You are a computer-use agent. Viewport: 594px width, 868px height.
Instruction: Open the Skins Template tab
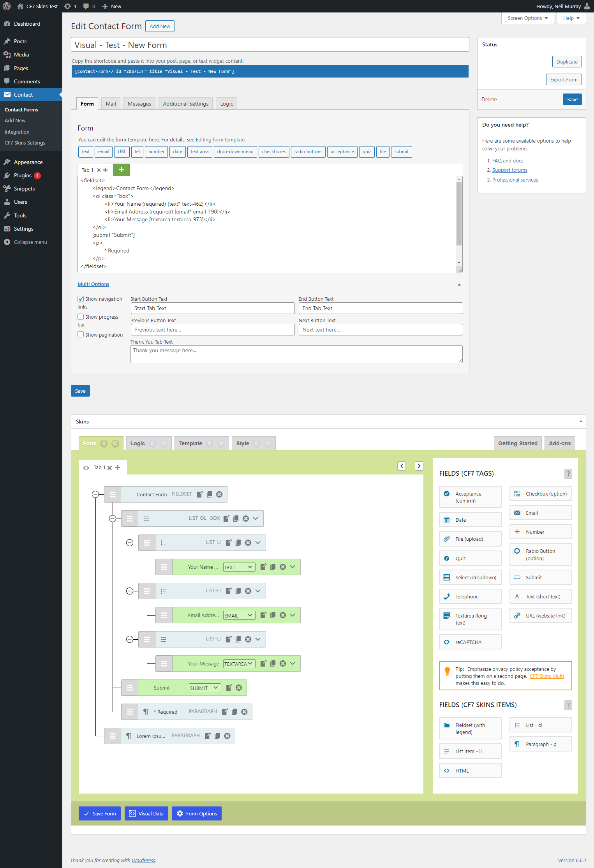(190, 443)
